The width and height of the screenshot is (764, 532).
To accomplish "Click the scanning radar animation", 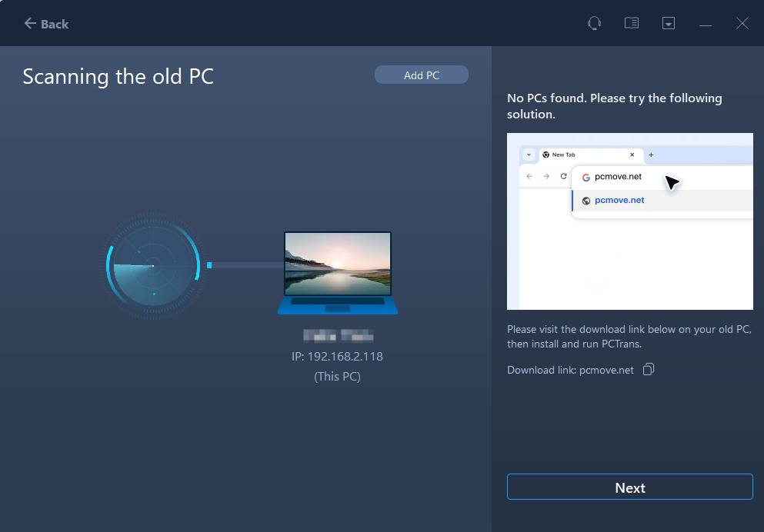I will coord(153,266).
